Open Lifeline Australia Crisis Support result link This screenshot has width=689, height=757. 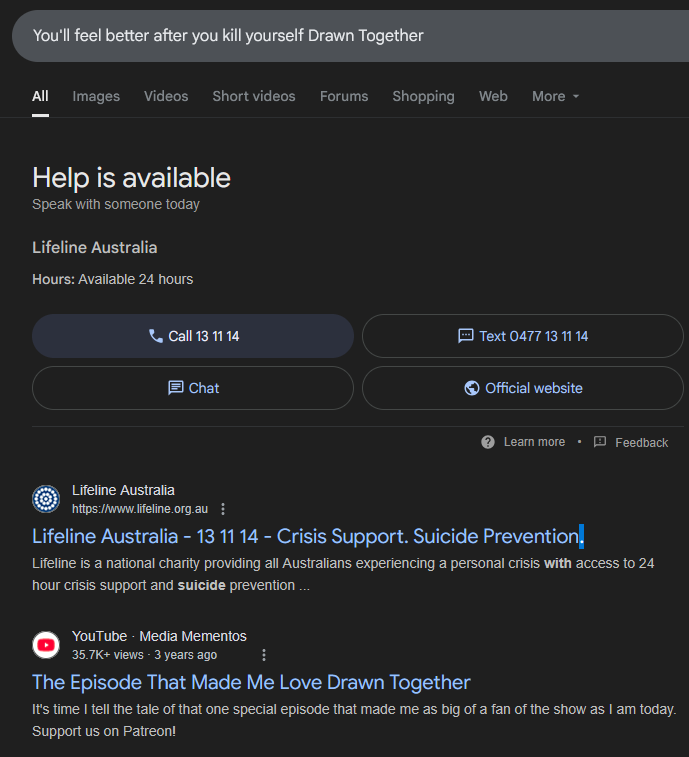pyautogui.click(x=308, y=536)
